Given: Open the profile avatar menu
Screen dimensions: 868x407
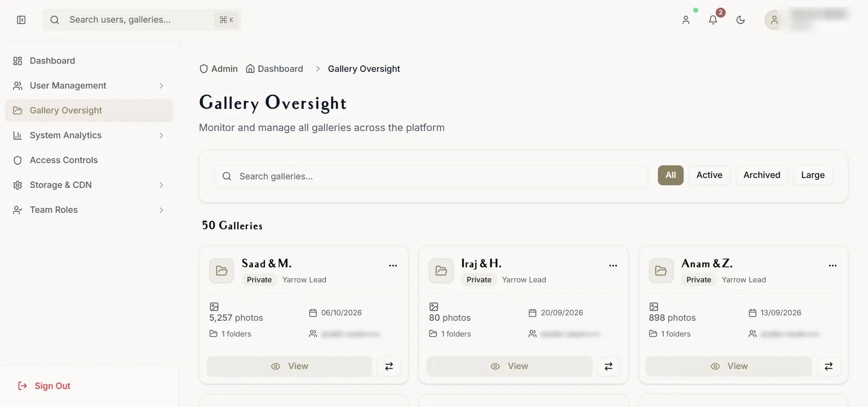Looking at the screenshot, I should point(774,20).
